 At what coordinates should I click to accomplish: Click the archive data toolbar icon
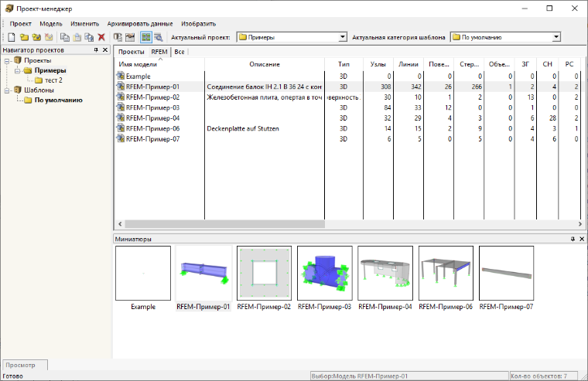coord(118,37)
